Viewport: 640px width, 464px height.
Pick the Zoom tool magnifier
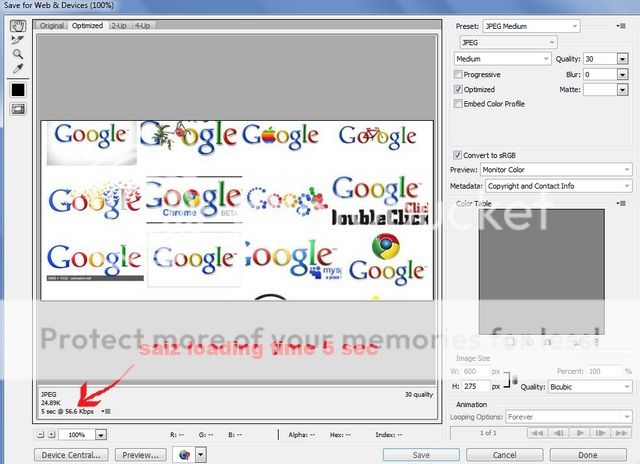[17, 55]
